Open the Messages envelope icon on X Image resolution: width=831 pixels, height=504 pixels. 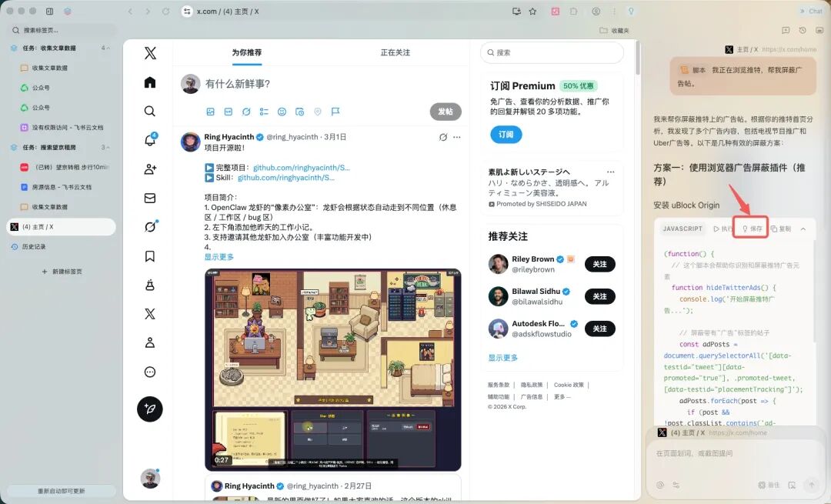(x=149, y=198)
